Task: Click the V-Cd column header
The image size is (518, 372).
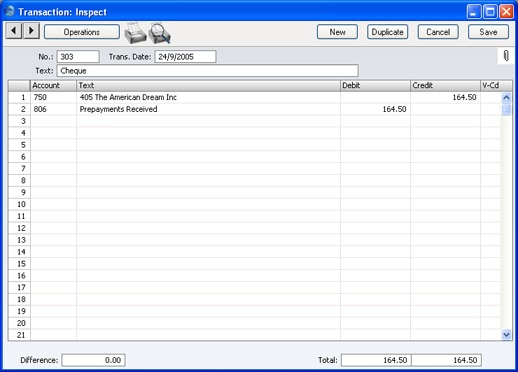Action: point(496,86)
